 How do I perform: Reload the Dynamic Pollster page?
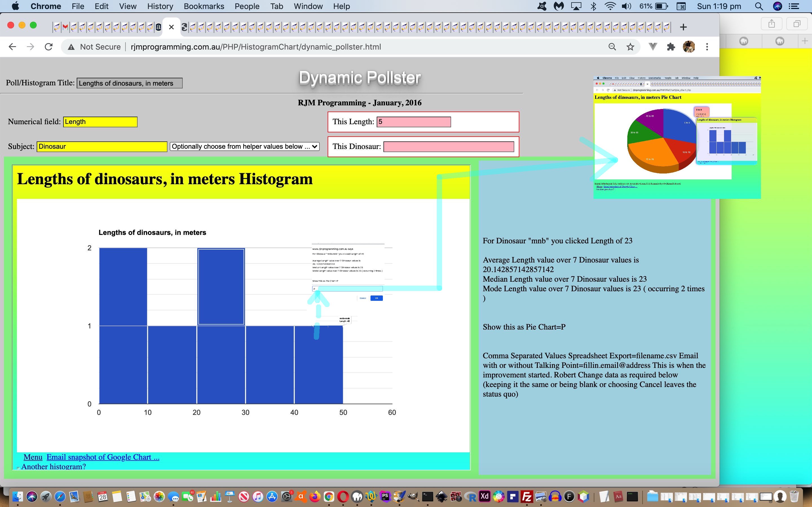point(49,47)
